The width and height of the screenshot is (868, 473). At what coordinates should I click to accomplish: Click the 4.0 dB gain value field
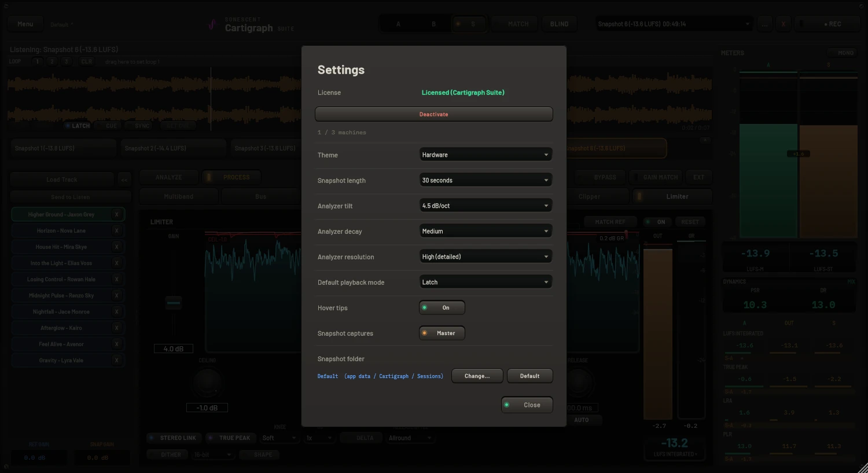(x=174, y=349)
